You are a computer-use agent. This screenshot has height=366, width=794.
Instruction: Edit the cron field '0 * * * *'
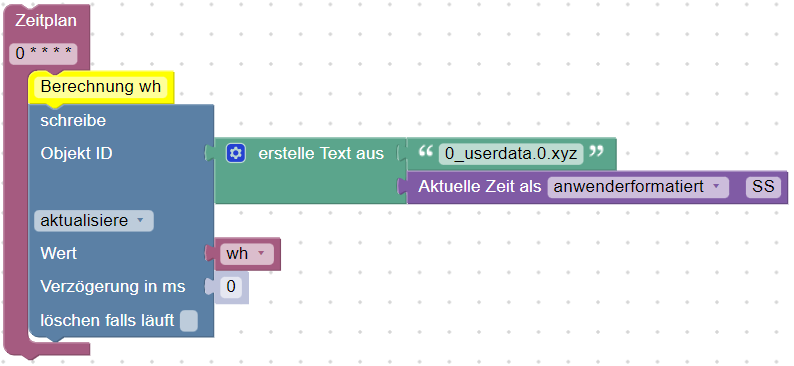tap(43, 54)
